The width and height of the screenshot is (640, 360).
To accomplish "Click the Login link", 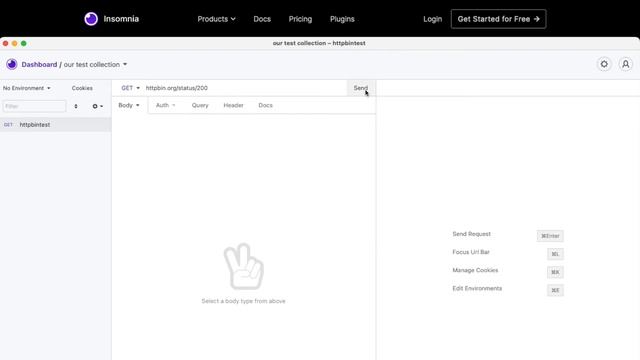I will pyautogui.click(x=432, y=19).
